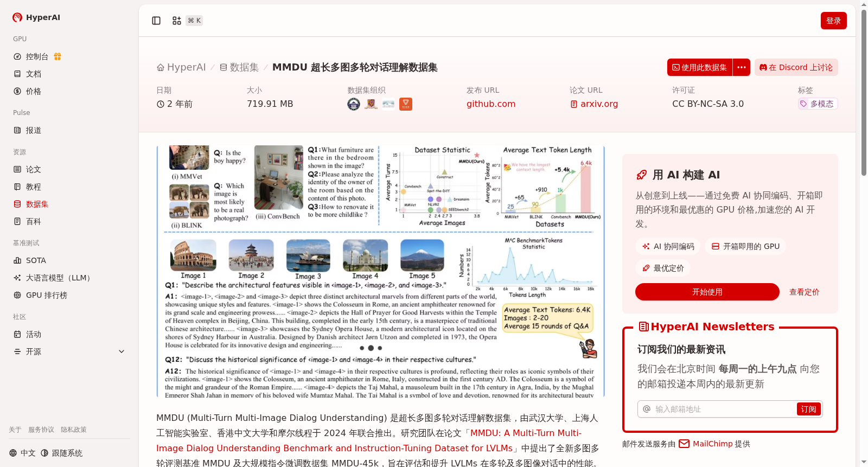Click 查看定价 link
The width and height of the screenshot is (868, 467).
[805, 292]
